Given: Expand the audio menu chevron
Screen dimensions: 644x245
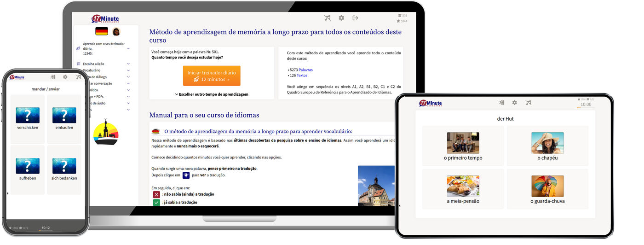Looking at the screenshot, I should [128, 103].
